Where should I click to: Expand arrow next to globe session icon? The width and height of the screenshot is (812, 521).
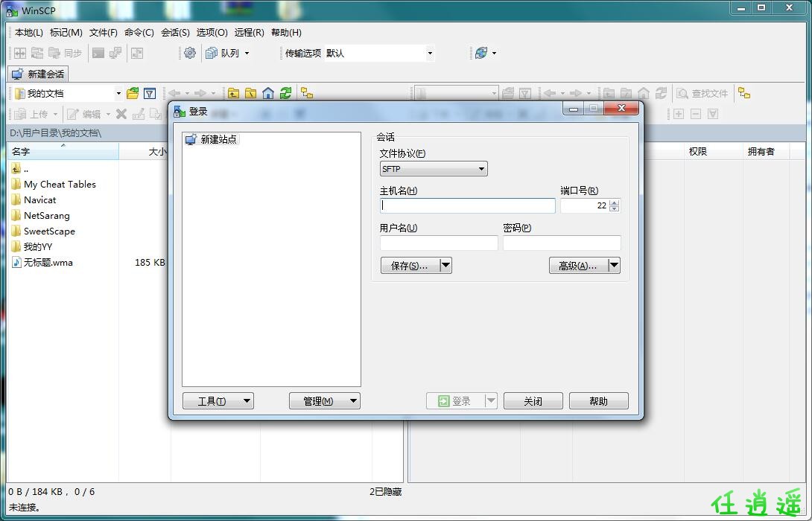[x=494, y=53]
